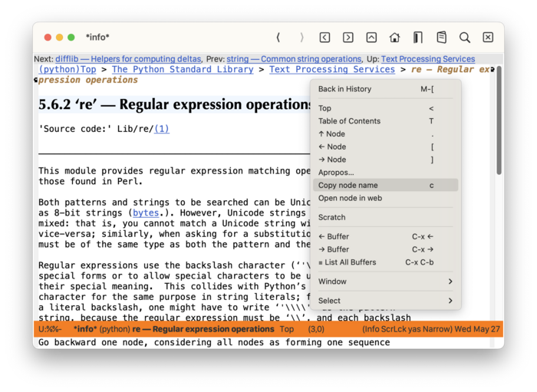The height and width of the screenshot is (392, 537).
Task: Go back in history via toolbar arrow
Action: click(x=278, y=38)
